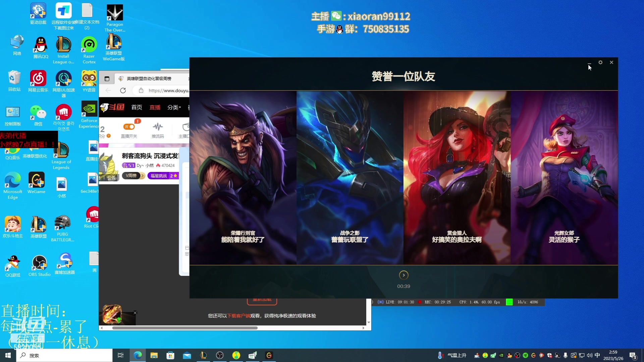Screen dimensions: 644x362
Task: Open the browser tab actions button
Action: 107,79
